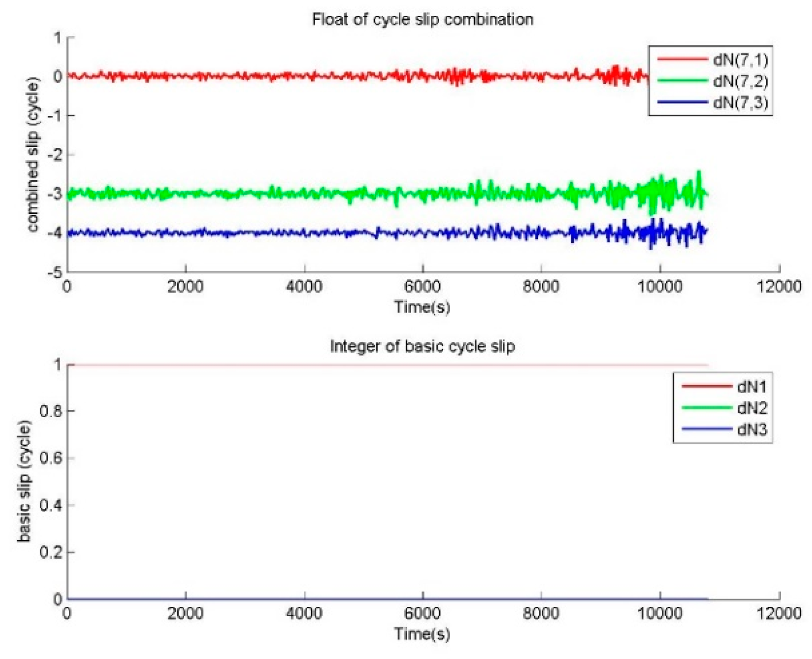Image resolution: width=812 pixels, height=659 pixels.
Task: Click the -5 y-axis tick label
Action: pyautogui.click(x=55, y=272)
